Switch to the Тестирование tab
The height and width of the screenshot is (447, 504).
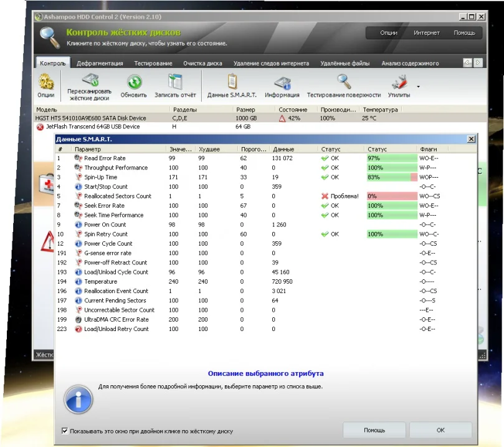(153, 64)
